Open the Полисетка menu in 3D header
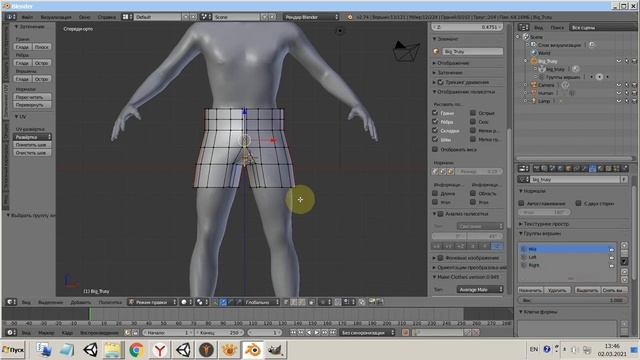The image size is (640, 360). tap(110, 302)
